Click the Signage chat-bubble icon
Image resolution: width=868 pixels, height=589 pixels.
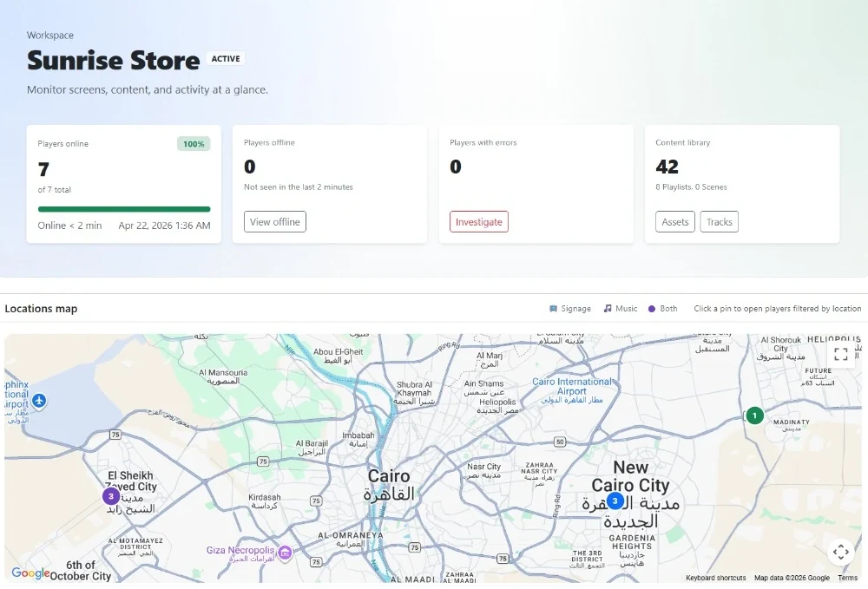[x=553, y=308]
